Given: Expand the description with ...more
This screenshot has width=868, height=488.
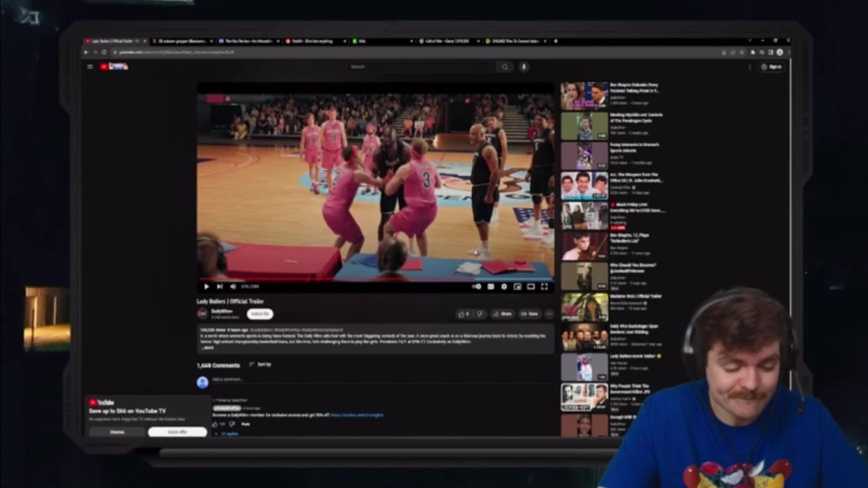Looking at the screenshot, I should click(x=206, y=347).
